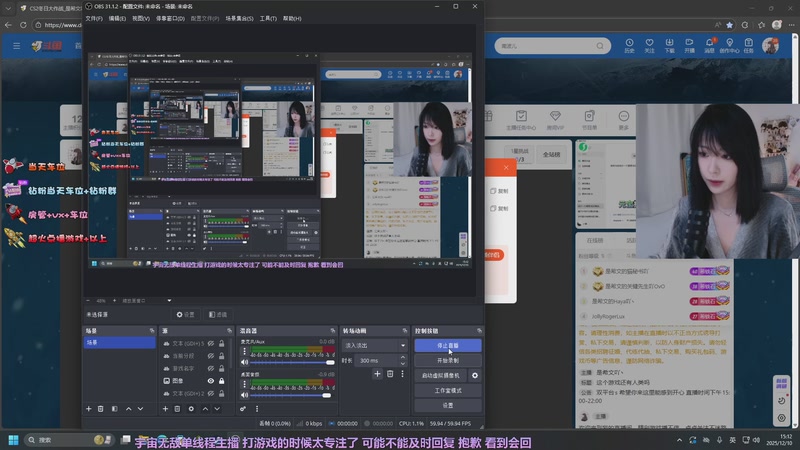This screenshot has height=450, width=800.
Task: Increase transition duration with up stepper
Action: [403, 358]
